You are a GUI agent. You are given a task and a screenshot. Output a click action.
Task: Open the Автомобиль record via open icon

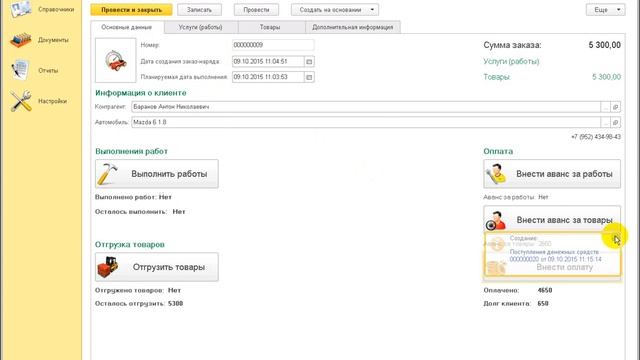616,122
